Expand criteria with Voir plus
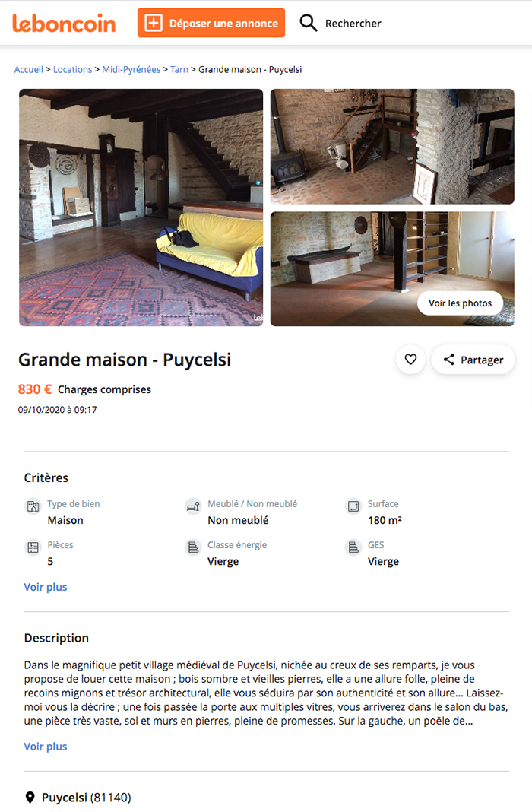532x812 pixels. [46, 587]
